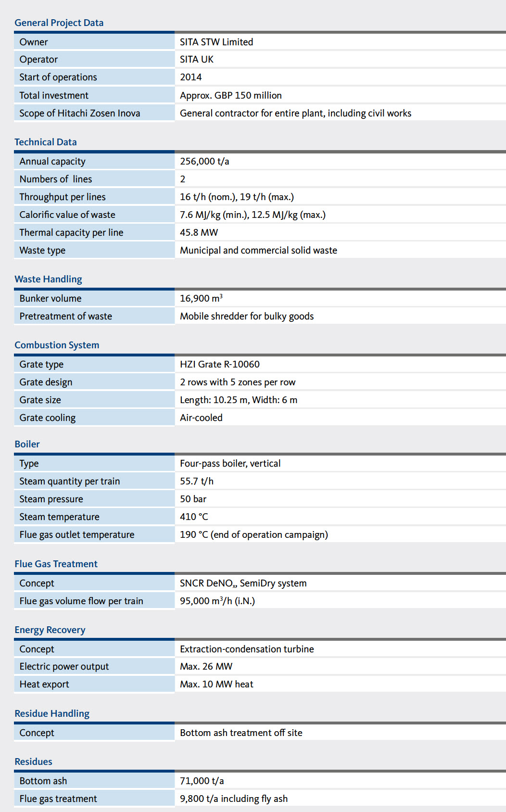Screen dimensions: 506x812
Task: Click the Waste Handling section heading
Action: coord(48,279)
